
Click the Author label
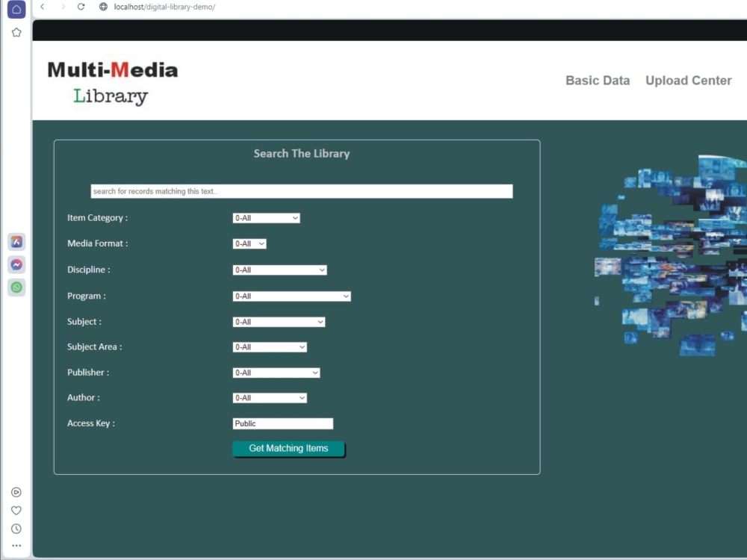coord(84,398)
